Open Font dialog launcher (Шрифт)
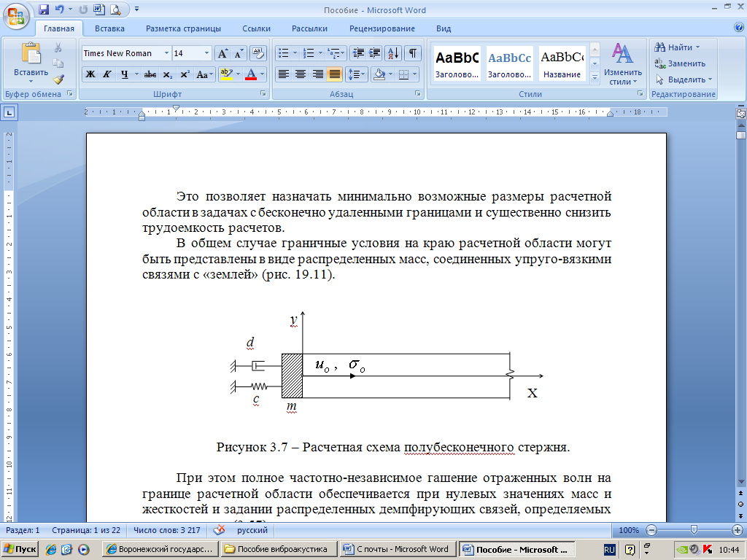This screenshot has height=560, width=747. pos(263,94)
